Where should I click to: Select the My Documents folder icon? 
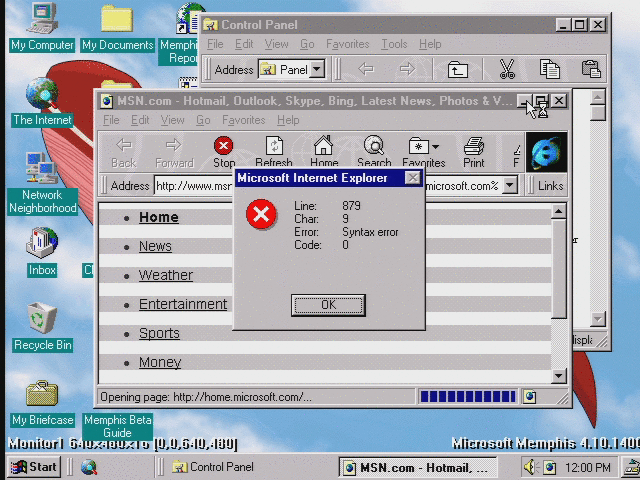[x=117, y=19]
